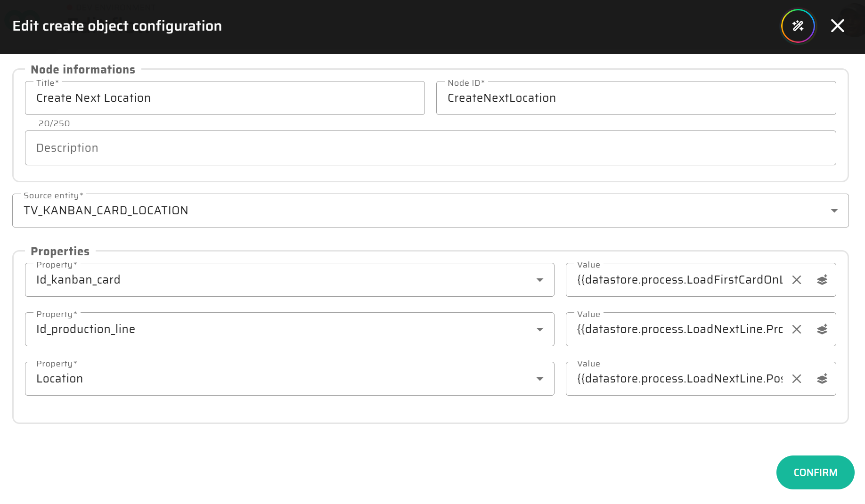Image resolution: width=865 pixels, height=504 pixels.
Task: Open the Id_production_line property dropdown
Action: (x=540, y=329)
